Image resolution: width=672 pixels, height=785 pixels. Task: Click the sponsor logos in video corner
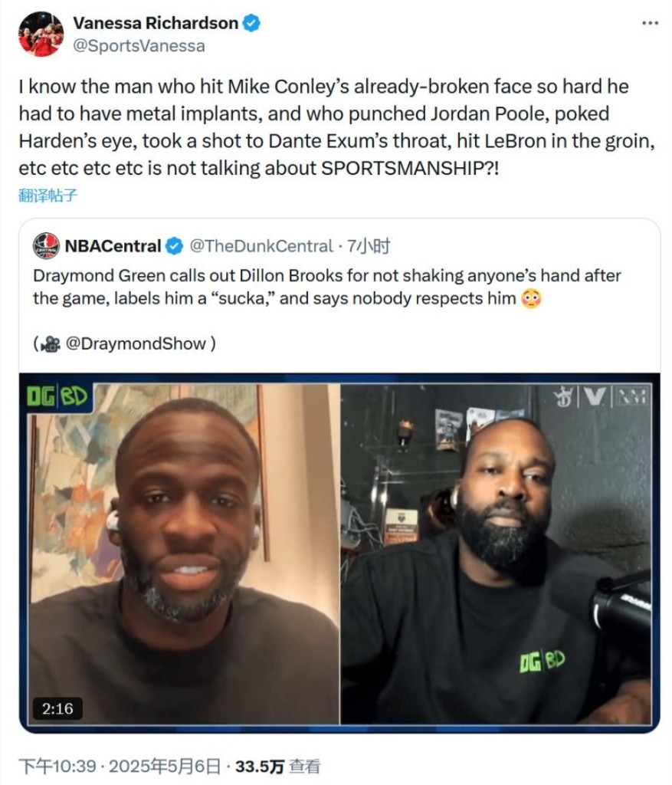point(601,397)
